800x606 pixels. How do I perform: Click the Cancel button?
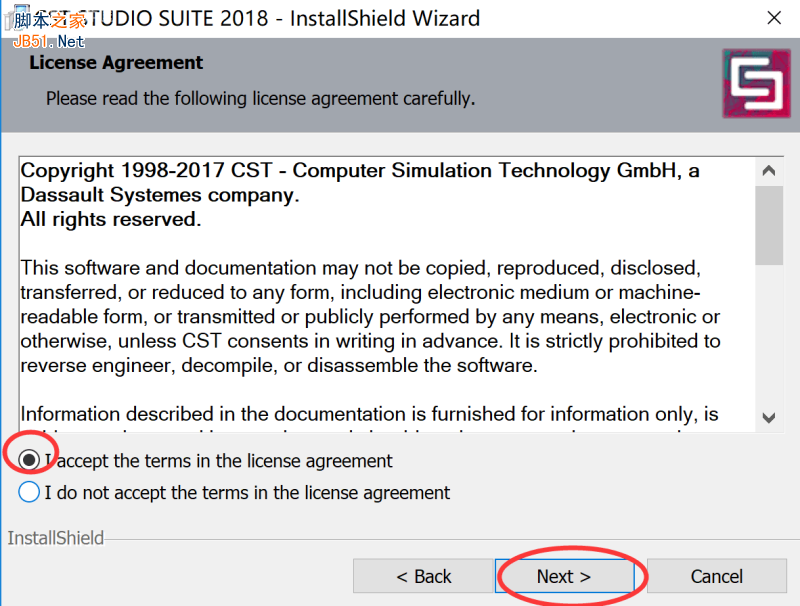pyautogui.click(x=716, y=576)
